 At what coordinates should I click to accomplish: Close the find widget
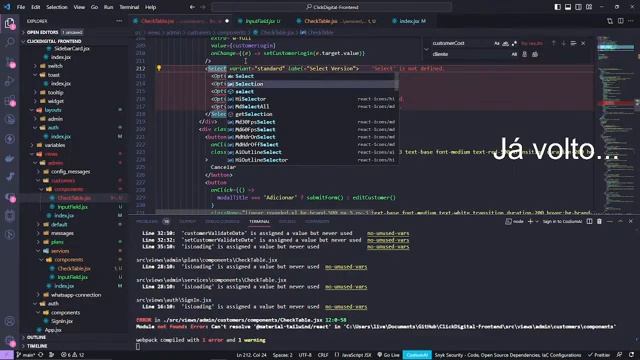(583, 43)
